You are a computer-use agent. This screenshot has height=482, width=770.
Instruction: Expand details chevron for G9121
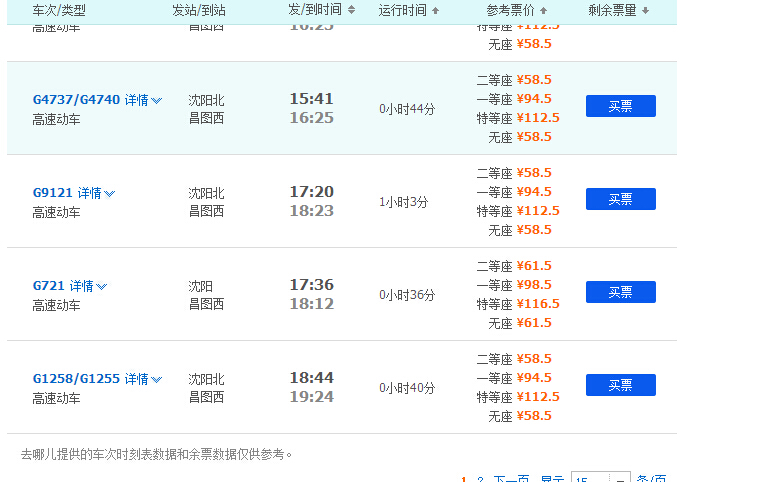tap(110, 194)
